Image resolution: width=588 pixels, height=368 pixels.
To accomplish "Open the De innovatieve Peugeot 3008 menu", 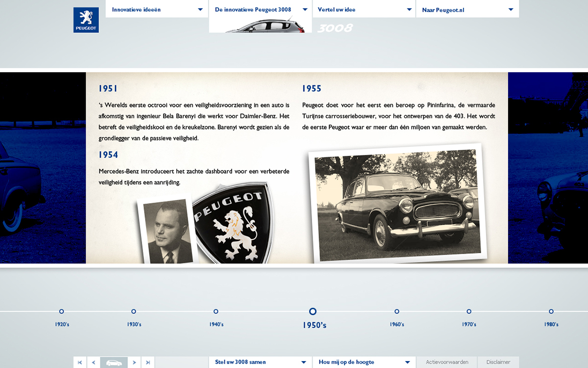I will [261, 9].
